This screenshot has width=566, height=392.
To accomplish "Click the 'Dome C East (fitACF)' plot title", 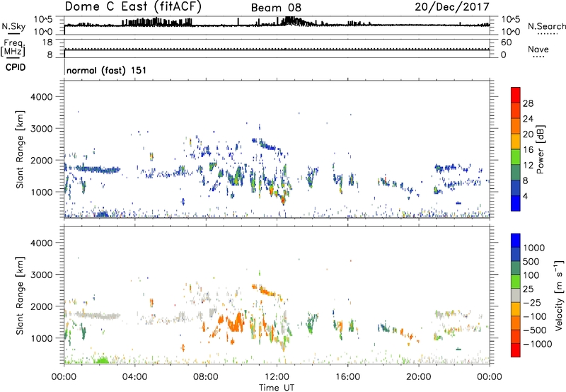I will point(133,6).
